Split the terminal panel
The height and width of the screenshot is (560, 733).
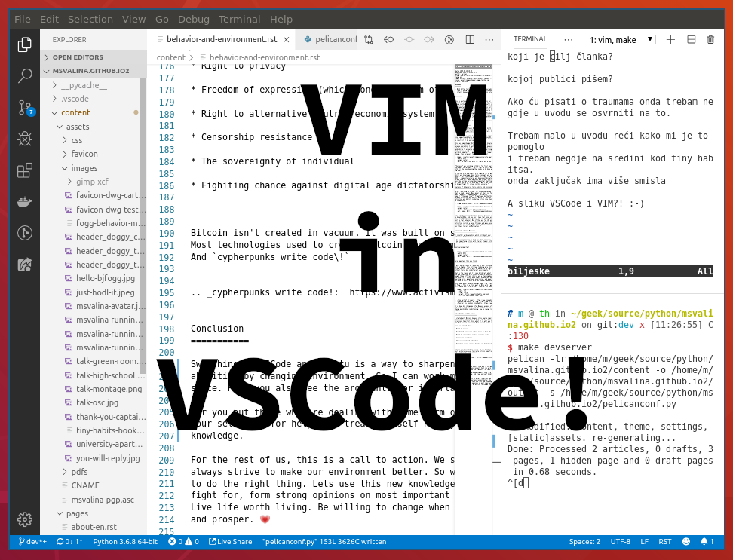point(692,40)
